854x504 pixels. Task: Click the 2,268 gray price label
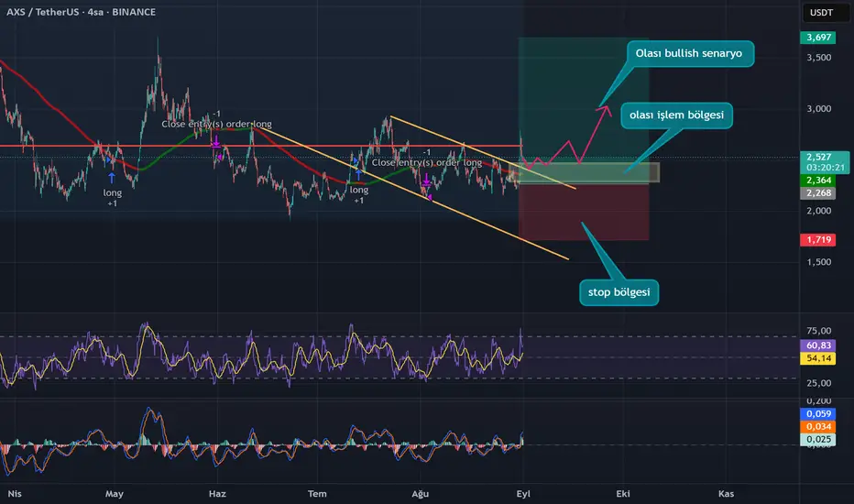click(x=818, y=192)
